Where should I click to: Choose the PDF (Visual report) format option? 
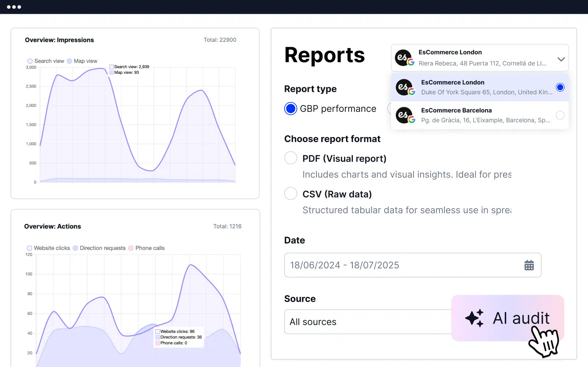point(291,158)
